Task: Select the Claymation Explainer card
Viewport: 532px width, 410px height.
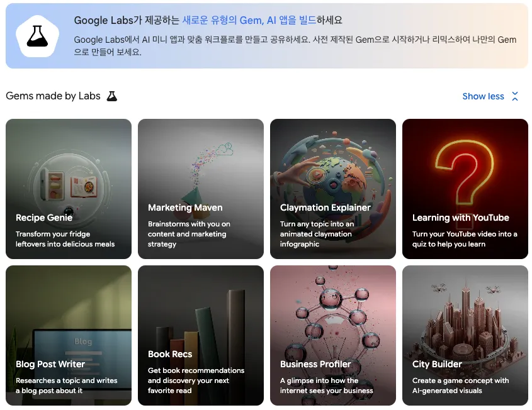Action: tap(333, 189)
